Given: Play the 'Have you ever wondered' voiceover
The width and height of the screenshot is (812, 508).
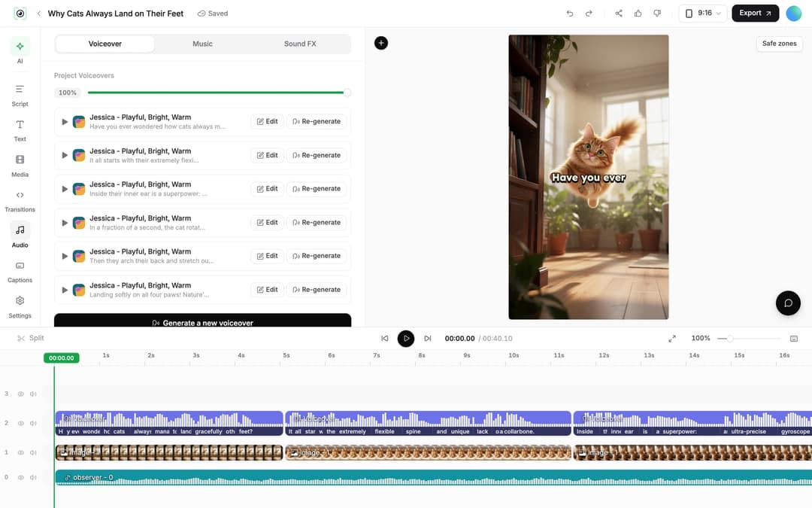Looking at the screenshot, I should pyautogui.click(x=65, y=122).
